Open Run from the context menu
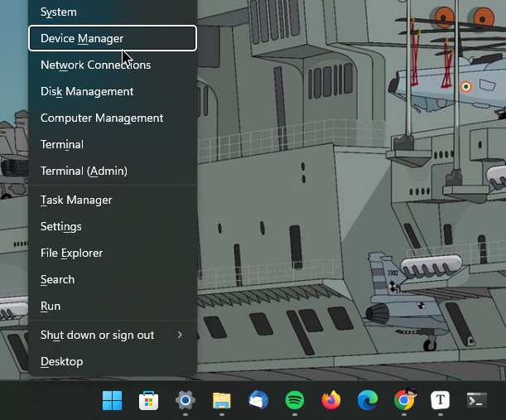Screen dimensions: 506x420 pos(113,306)
